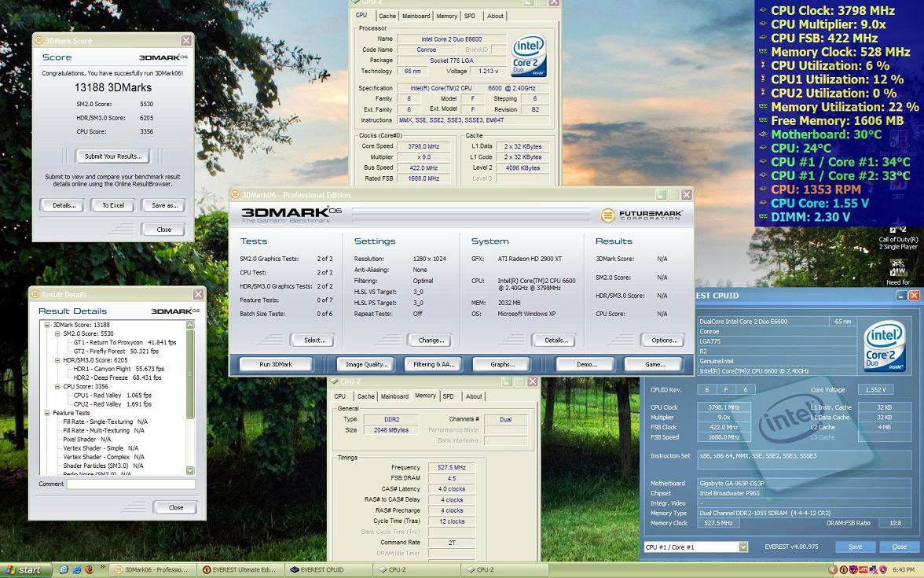
Task: Open the Mainboard tab in top CPU-Z window
Action: click(x=416, y=16)
